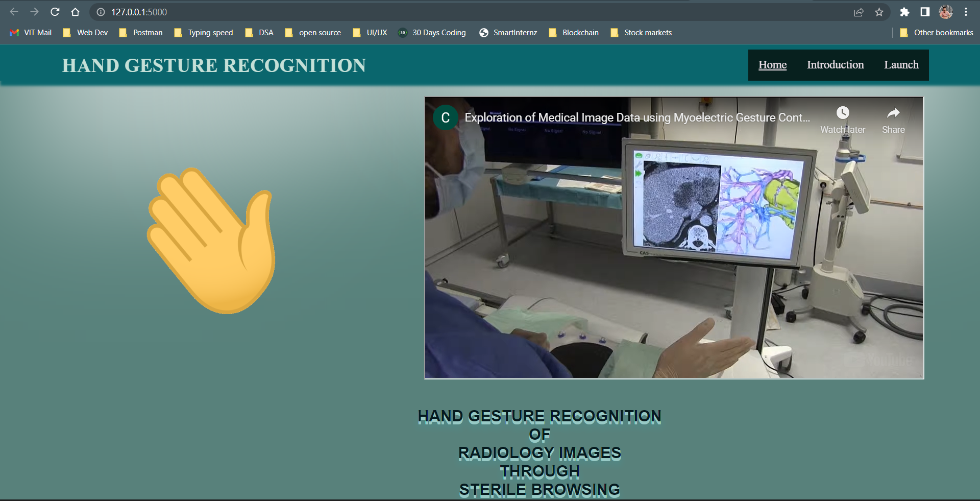
Task: Go to the Home nav link
Action: tap(772, 65)
